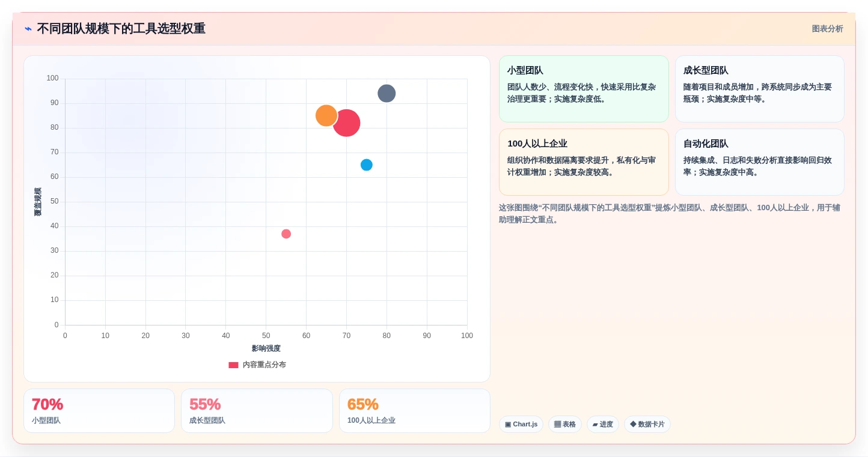Click the grid icon in 表格 tag

[x=557, y=425]
